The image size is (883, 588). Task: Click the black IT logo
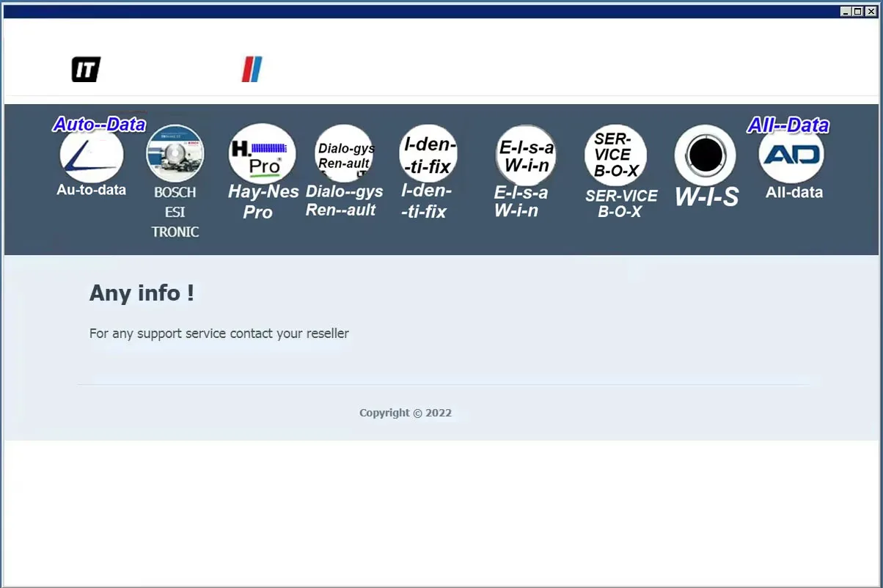[86, 70]
